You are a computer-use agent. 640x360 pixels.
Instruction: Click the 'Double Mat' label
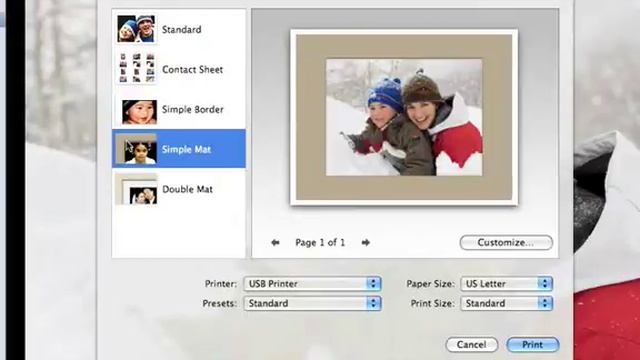pyautogui.click(x=187, y=189)
